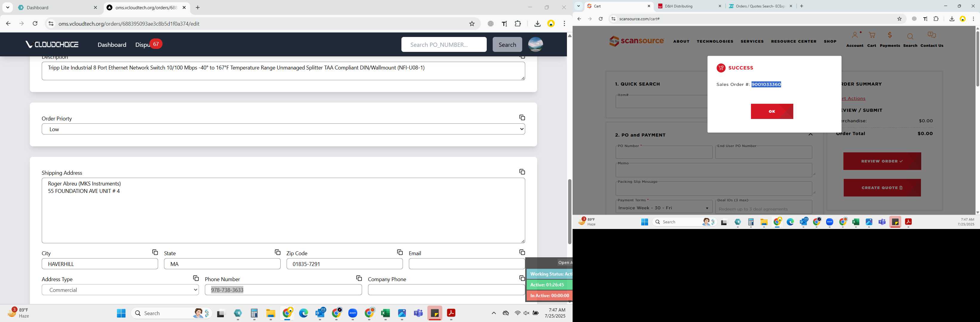Open File Explorer on the taskbar below the CloudChoice window

coord(270,313)
